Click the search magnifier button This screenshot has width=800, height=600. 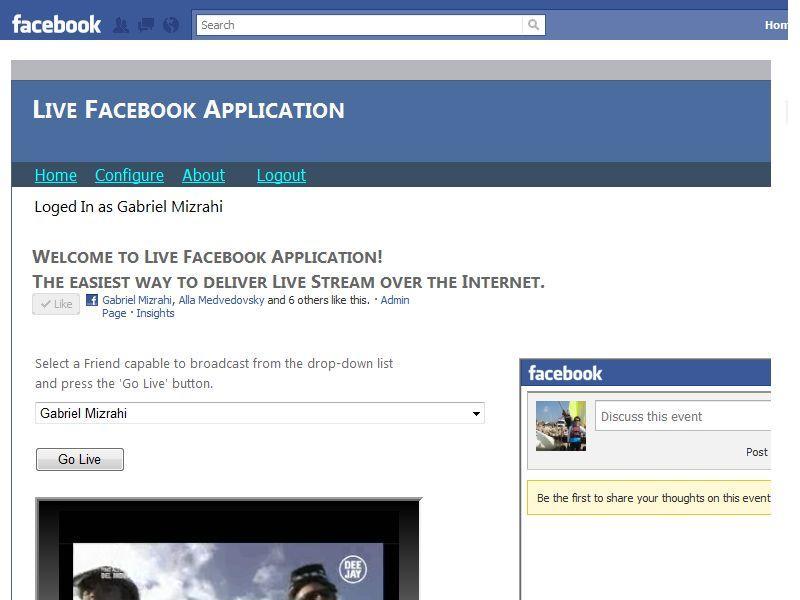click(533, 24)
